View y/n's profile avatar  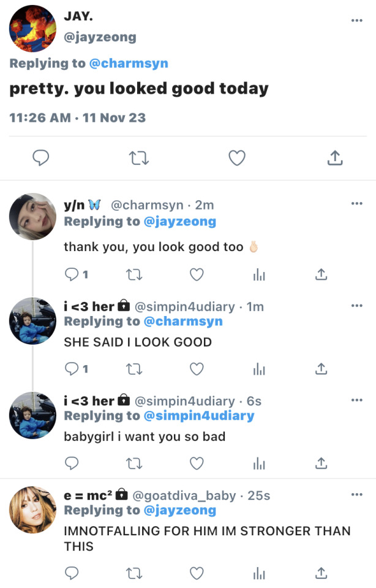pyautogui.click(x=33, y=217)
